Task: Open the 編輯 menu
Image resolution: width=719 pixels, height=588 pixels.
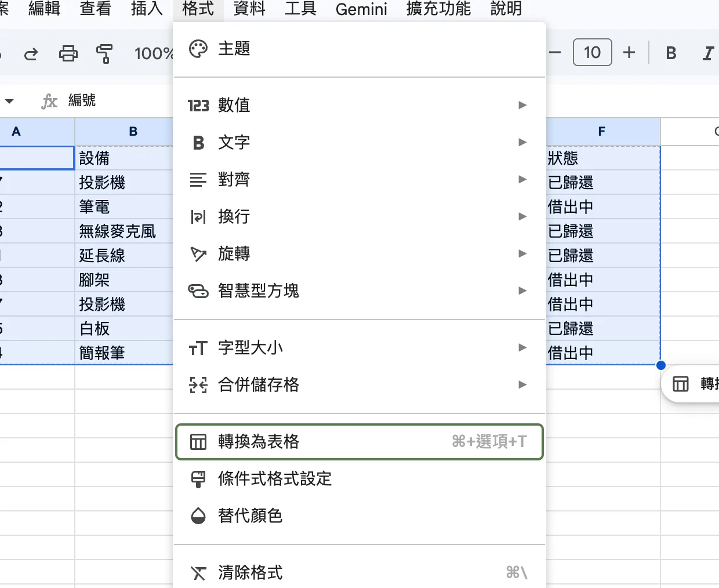Action: (x=45, y=9)
